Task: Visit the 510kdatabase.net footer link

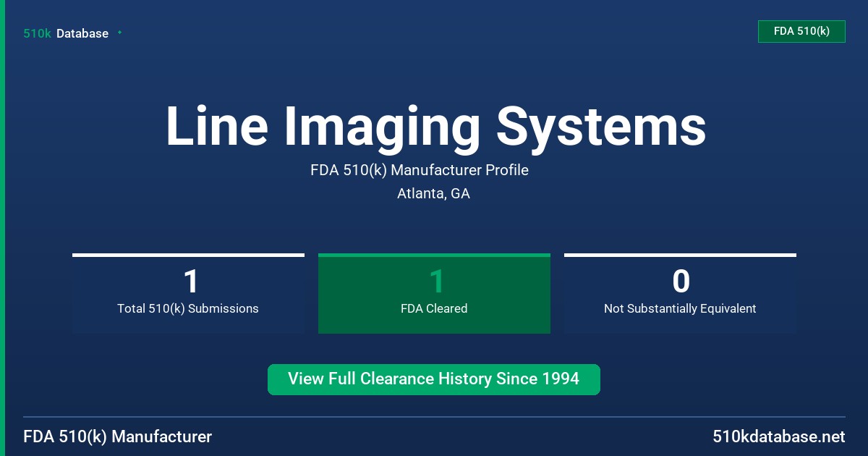Action: point(779,436)
